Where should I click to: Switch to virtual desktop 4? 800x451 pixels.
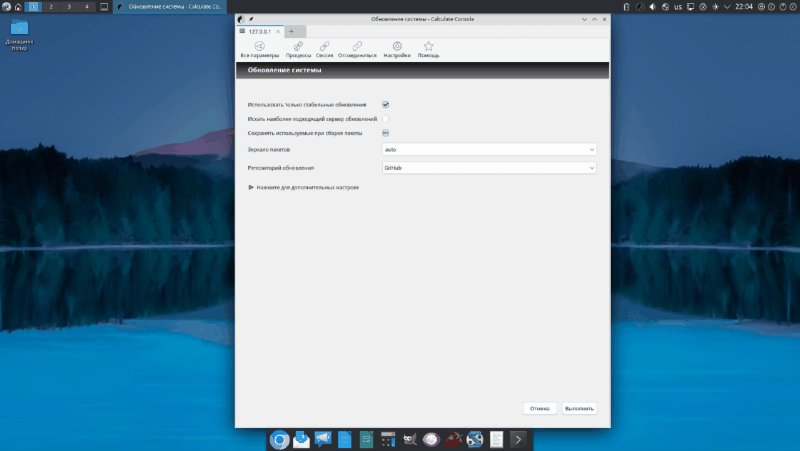[x=87, y=7]
